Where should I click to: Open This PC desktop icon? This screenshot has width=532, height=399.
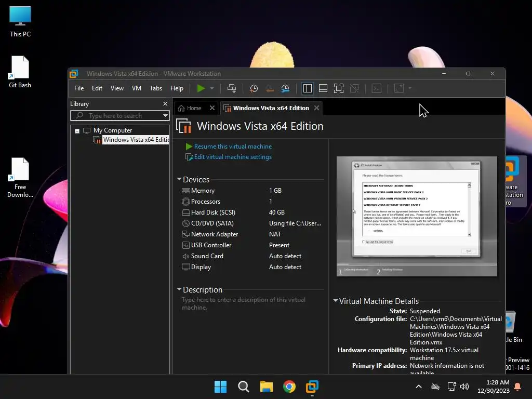click(x=20, y=21)
